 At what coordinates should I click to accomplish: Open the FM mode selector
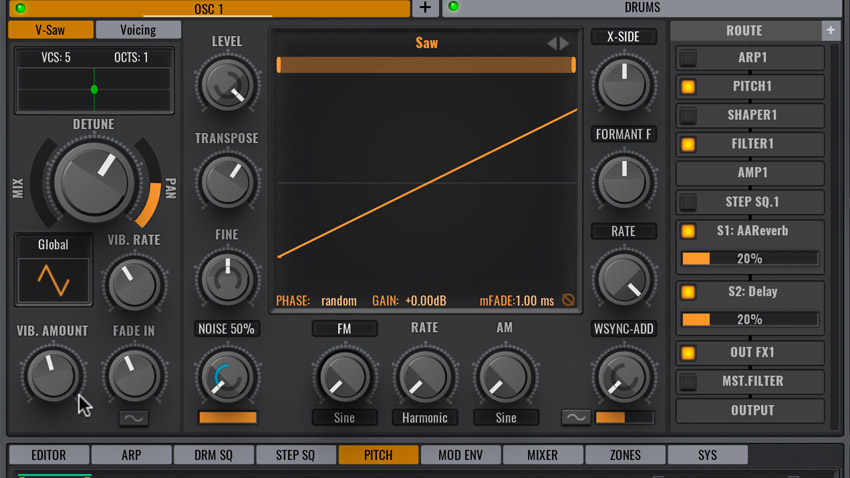coord(344,329)
